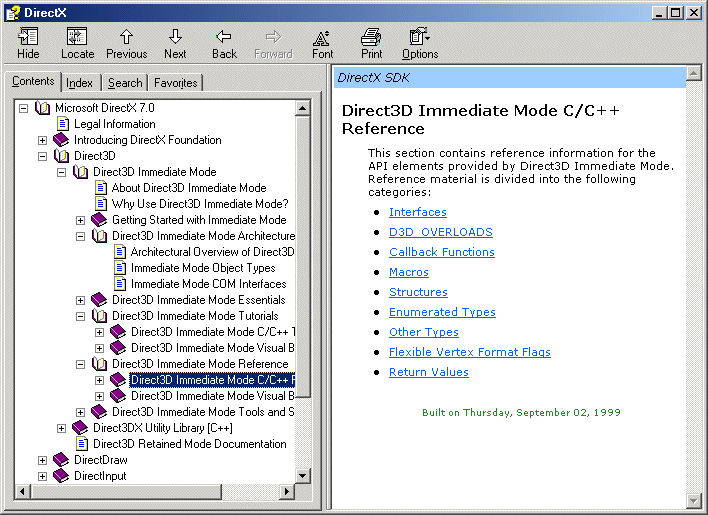Expand Introducing DirectX Foundation node
The image size is (708, 515).
tap(43, 140)
